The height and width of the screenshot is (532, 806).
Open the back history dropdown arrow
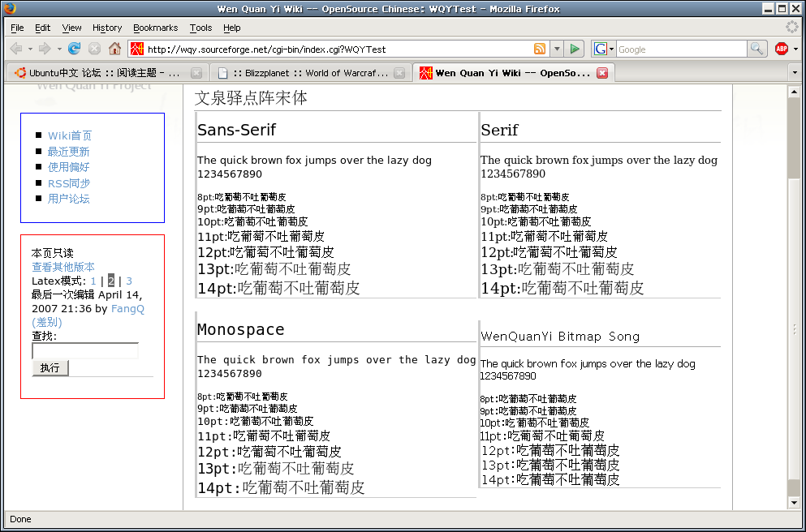(30, 49)
